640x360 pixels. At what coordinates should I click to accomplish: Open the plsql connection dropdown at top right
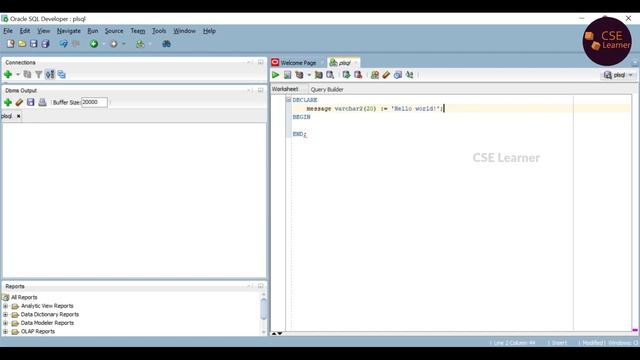618,75
